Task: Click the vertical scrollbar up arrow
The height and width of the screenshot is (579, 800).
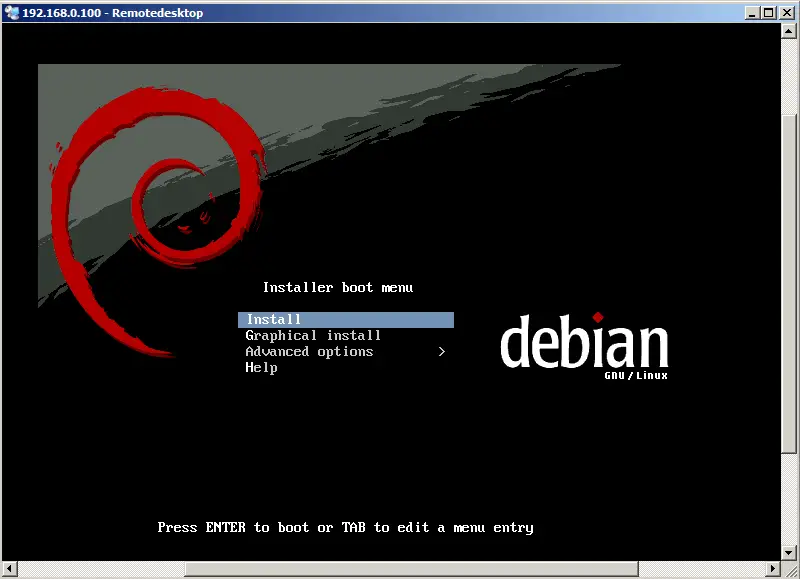Action: pos(789,31)
